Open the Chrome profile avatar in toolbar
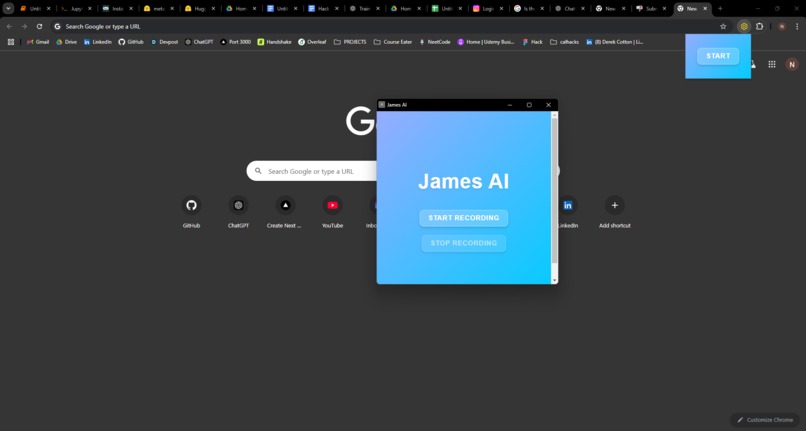 782,26
